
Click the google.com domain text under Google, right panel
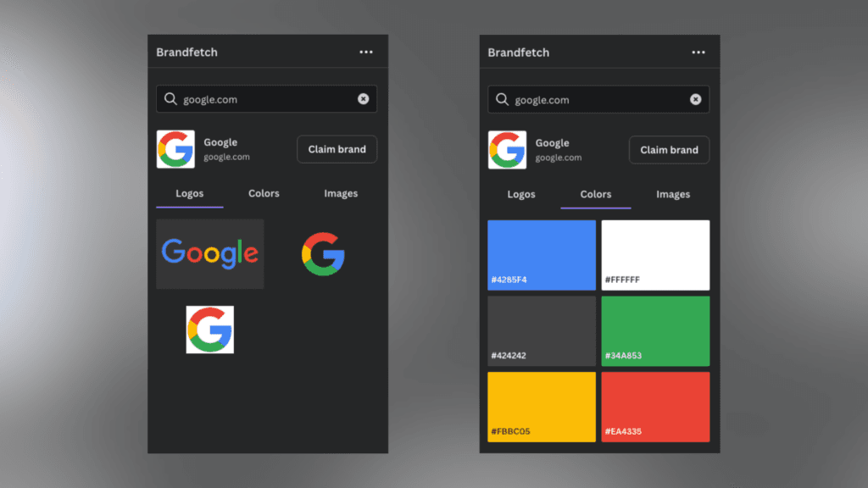click(x=559, y=158)
